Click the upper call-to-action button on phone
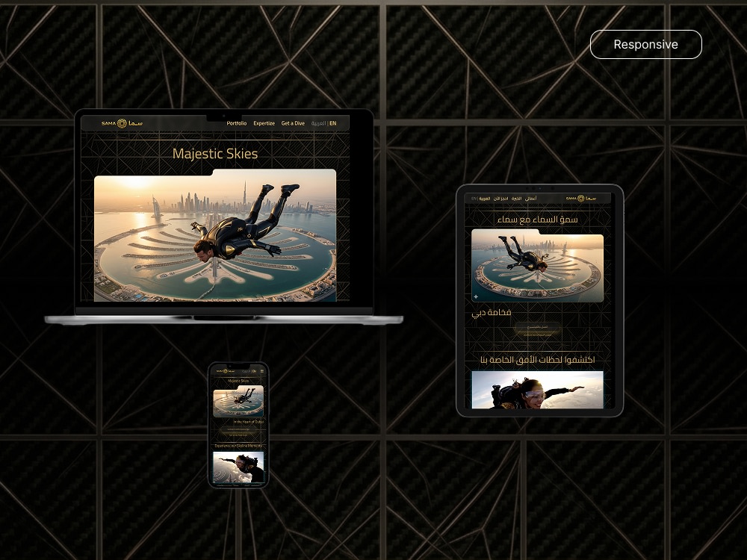Image resolution: width=747 pixels, height=560 pixels. coord(238,429)
